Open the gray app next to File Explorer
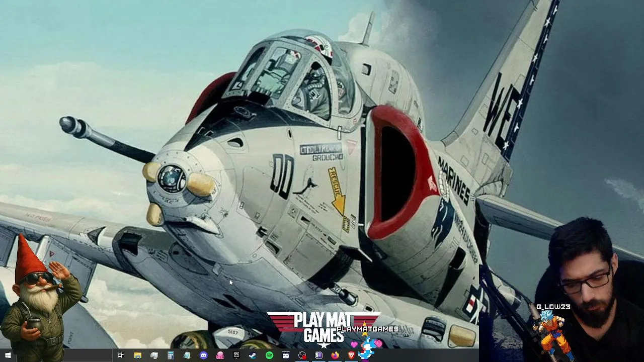644x362 pixels. coord(154,355)
